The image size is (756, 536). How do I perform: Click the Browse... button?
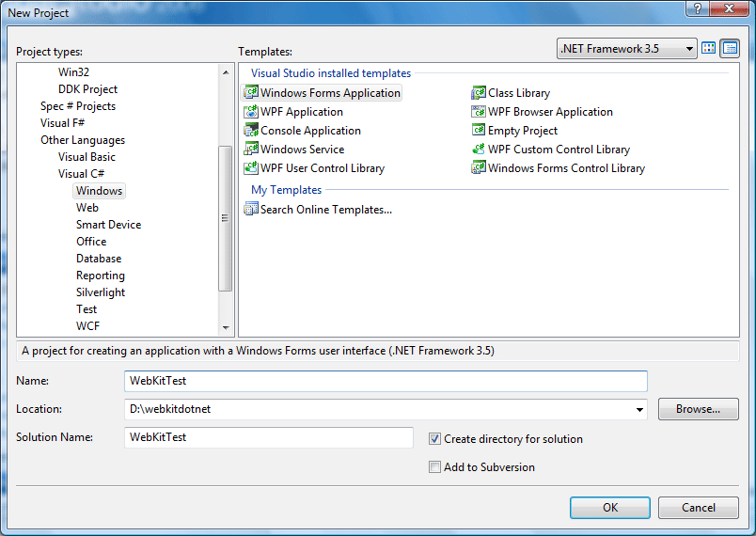698,410
